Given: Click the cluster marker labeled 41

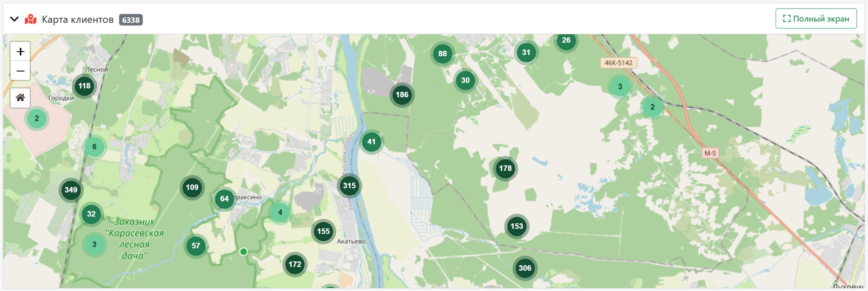Looking at the screenshot, I should 371,142.
